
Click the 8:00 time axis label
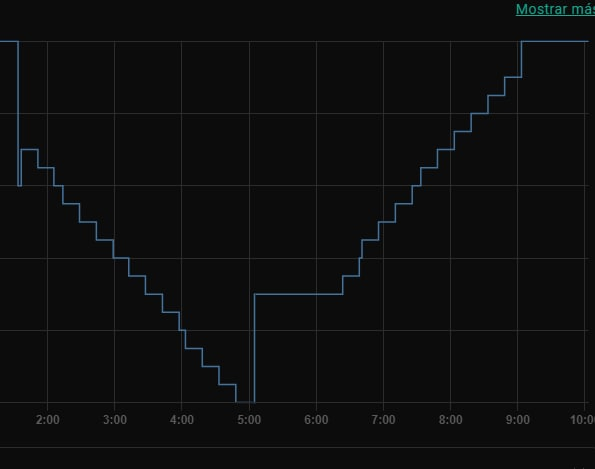click(450, 420)
